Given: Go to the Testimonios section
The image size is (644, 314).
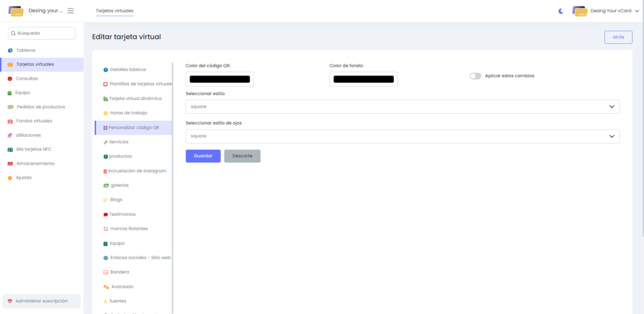Looking at the screenshot, I should click(x=122, y=214).
